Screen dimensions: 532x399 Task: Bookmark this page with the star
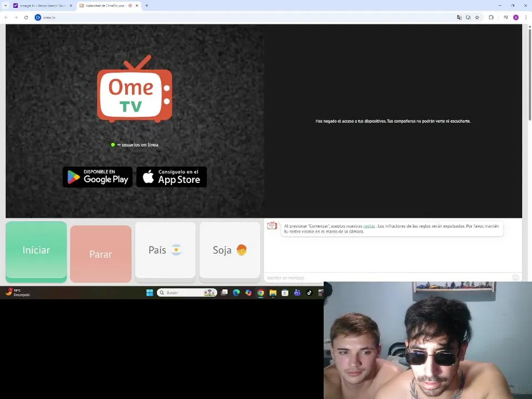(x=477, y=17)
